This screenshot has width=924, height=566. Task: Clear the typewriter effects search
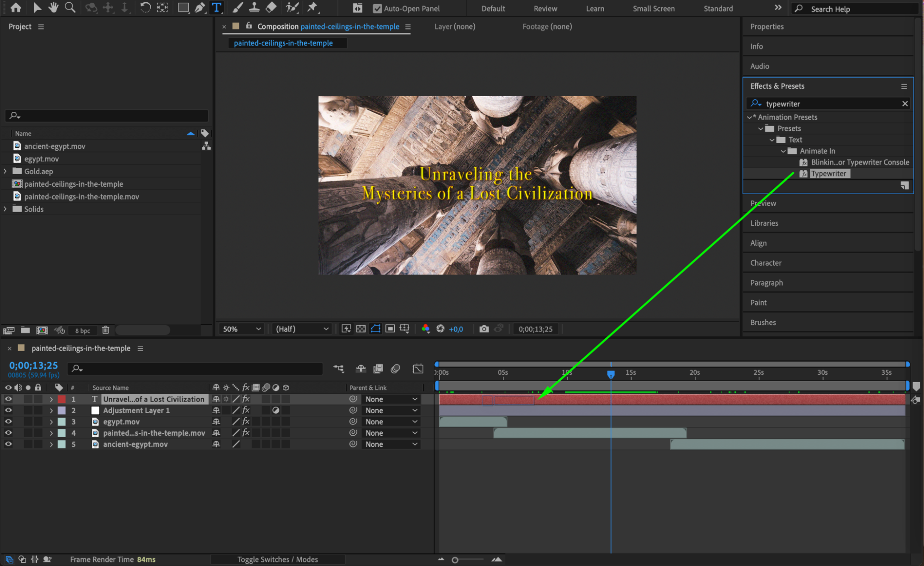(x=905, y=104)
